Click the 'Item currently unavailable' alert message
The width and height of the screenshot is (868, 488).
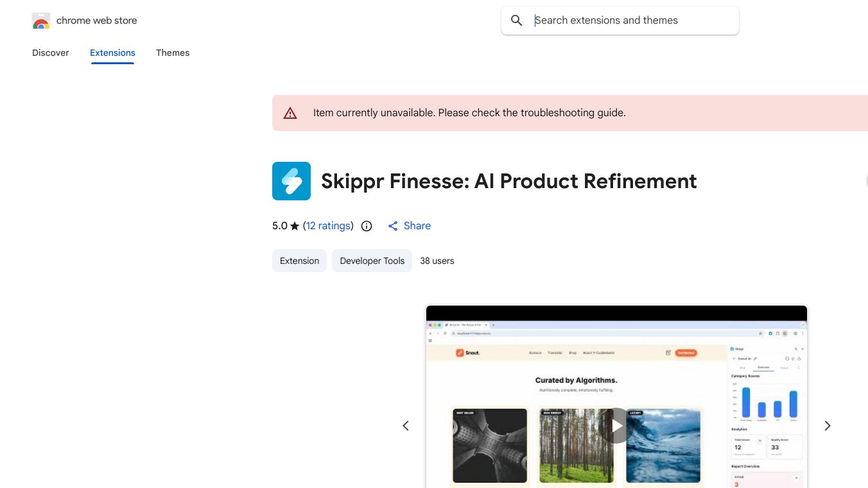tap(469, 113)
